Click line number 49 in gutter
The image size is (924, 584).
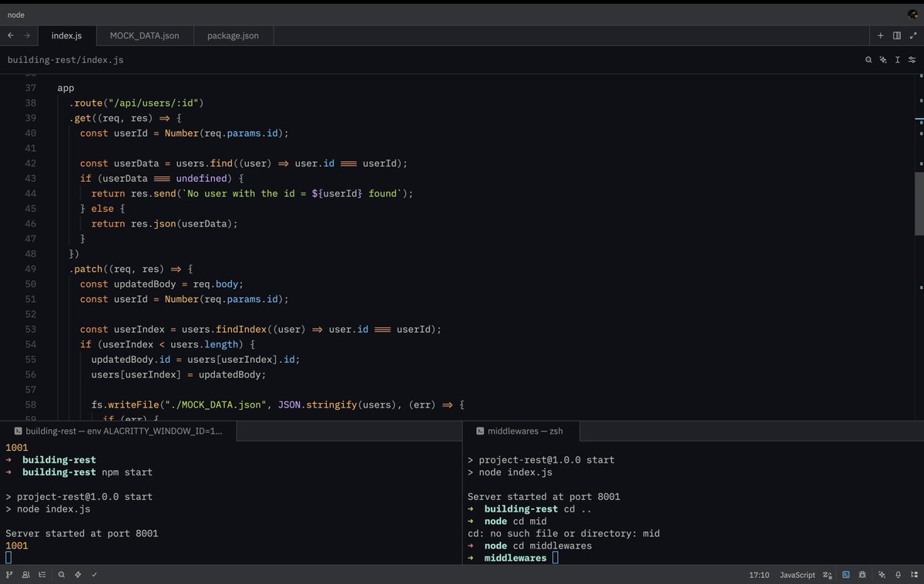click(x=30, y=269)
